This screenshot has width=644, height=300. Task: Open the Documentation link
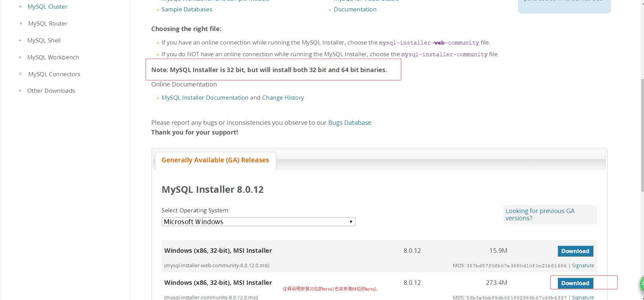355,9
